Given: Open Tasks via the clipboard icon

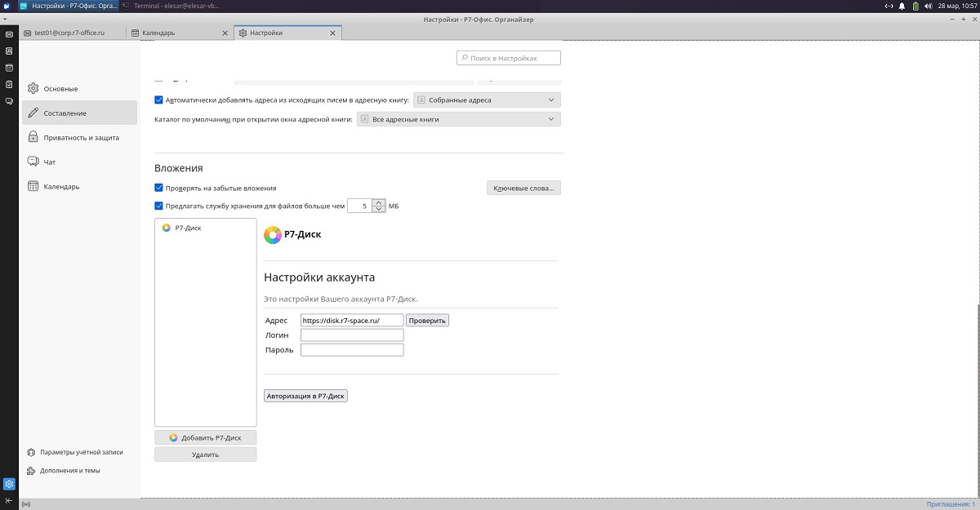Looking at the screenshot, I should [x=9, y=84].
